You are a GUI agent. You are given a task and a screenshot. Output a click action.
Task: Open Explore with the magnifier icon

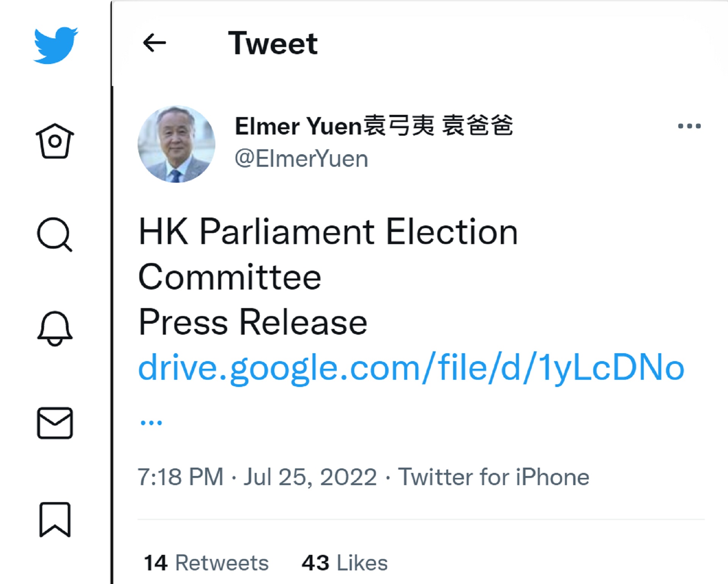click(55, 235)
